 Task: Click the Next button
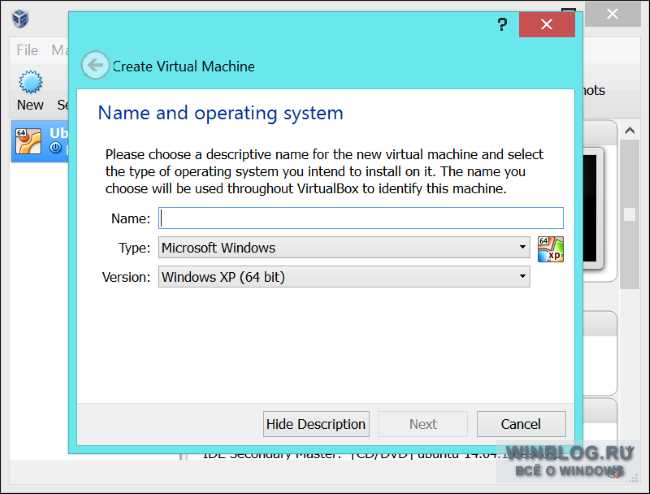(423, 424)
